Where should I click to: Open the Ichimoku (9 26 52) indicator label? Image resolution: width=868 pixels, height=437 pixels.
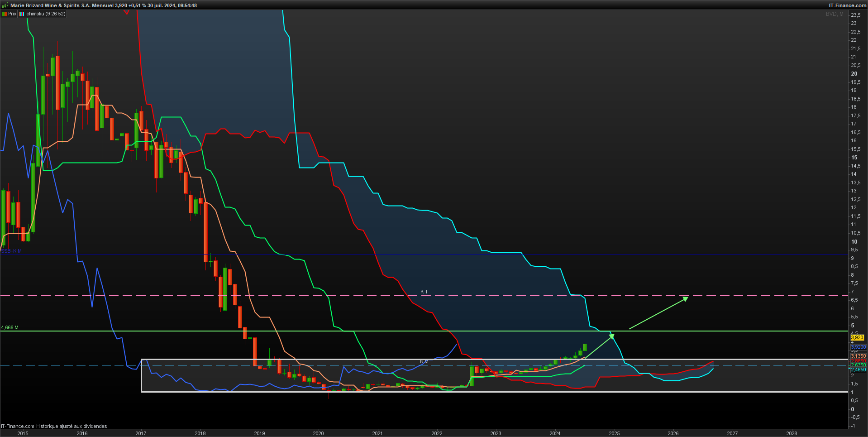tap(45, 14)
